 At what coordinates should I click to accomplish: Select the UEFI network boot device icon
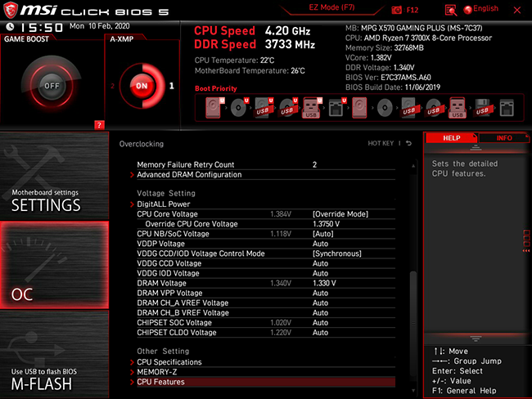tap(337, 108)
